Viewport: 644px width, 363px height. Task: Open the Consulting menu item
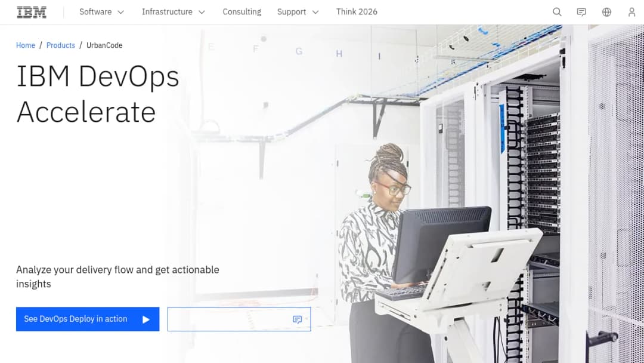242,12
